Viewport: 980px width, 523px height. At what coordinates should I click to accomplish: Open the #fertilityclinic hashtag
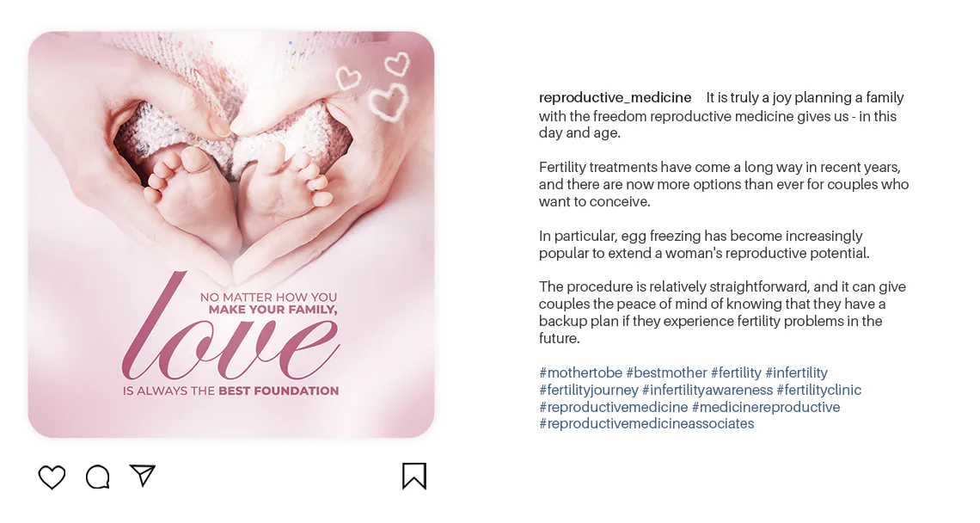click(x=818, y=390)
